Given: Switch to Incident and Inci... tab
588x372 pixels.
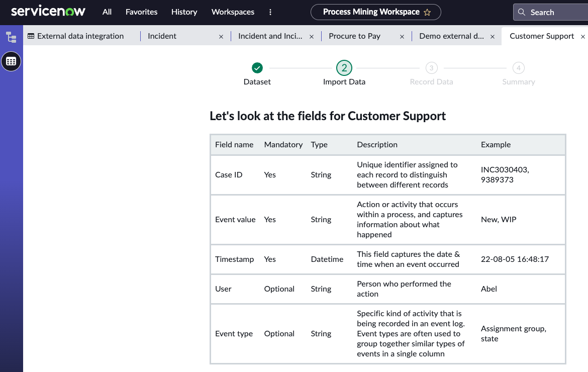Looking at the screenshot, I should (x=270, y=36).
